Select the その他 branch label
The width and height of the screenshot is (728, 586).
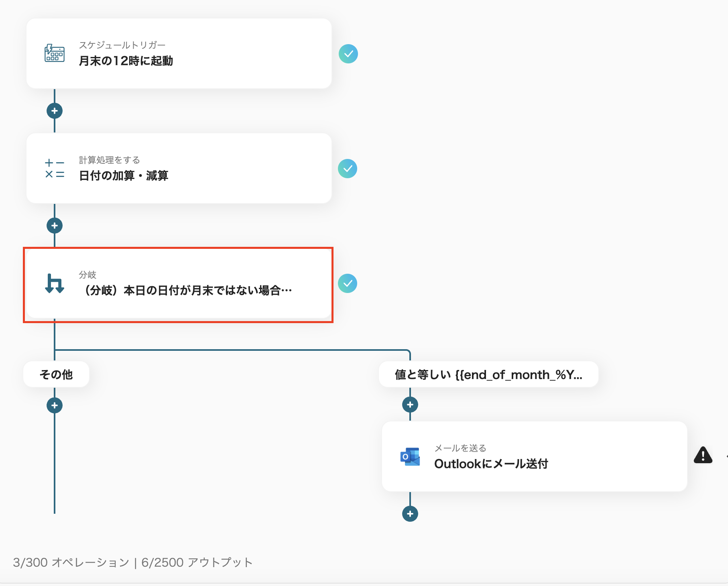56,374
